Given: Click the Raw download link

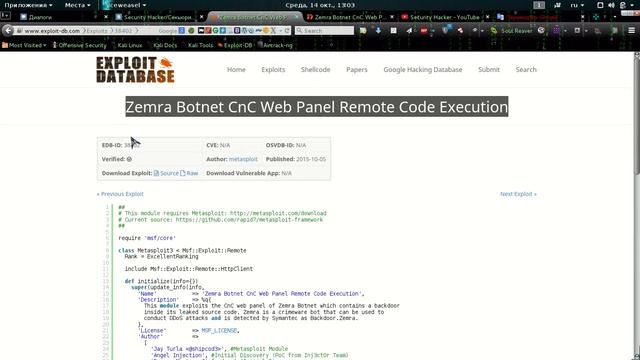Looking at the screenshot, I should [x=192, y=173].
